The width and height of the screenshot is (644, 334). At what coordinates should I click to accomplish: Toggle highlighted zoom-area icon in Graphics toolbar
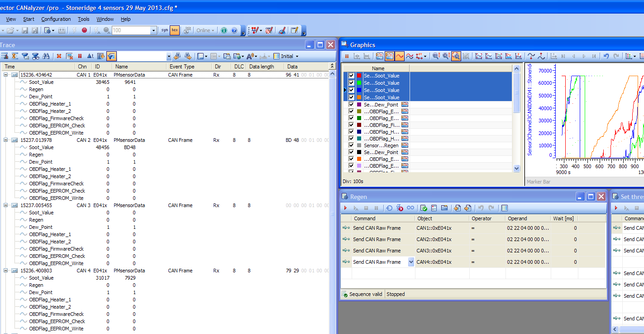[456, 56]
